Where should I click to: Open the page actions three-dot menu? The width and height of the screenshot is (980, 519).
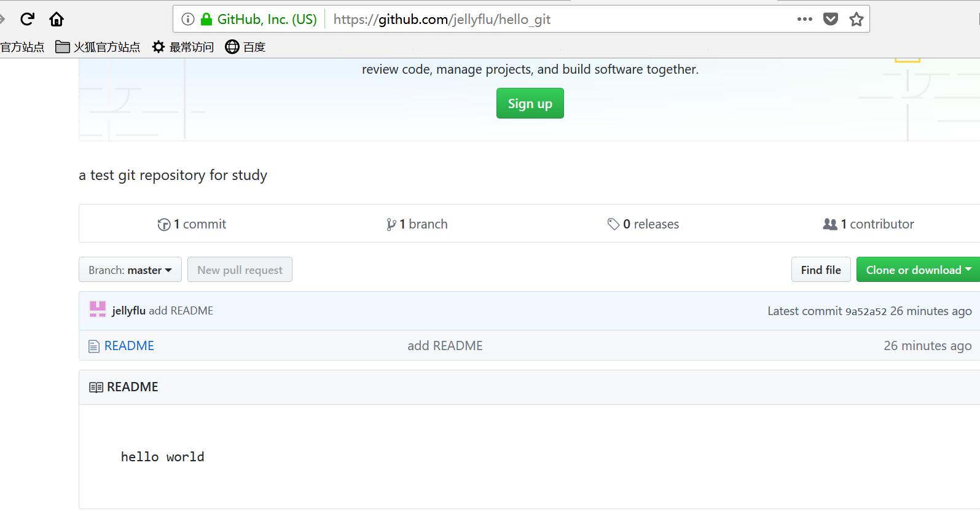tap(804, 19)
